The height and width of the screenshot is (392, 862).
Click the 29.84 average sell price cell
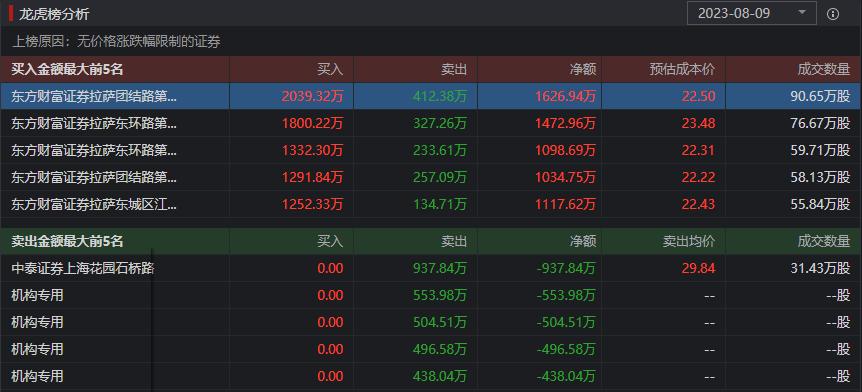699,268
